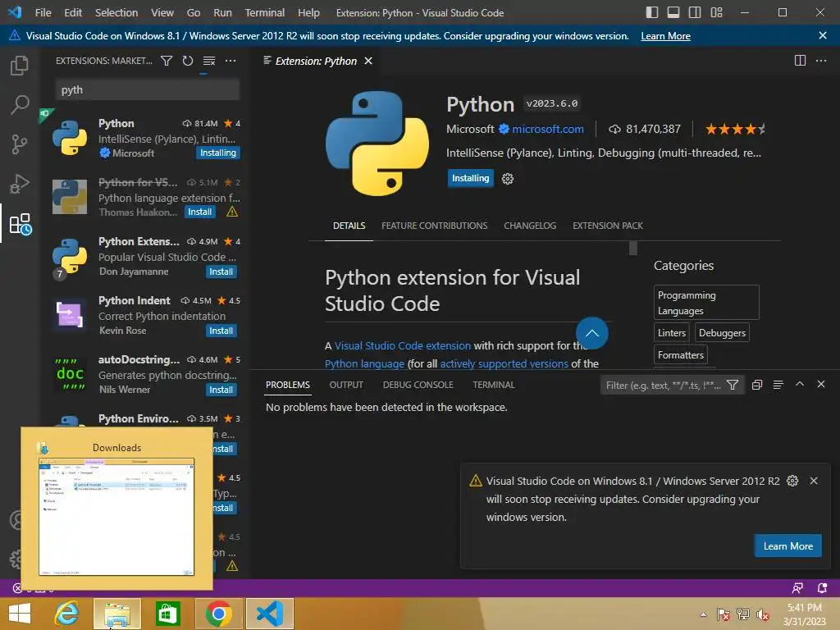840x630 pixels.
Task: Open editor more actions ellipsis
Action: 820,61
